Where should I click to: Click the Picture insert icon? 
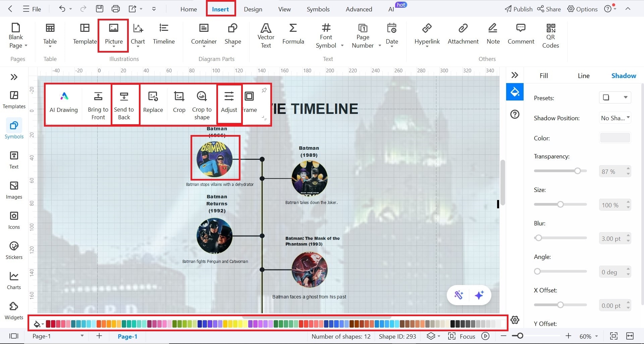(x=114, y=28)
